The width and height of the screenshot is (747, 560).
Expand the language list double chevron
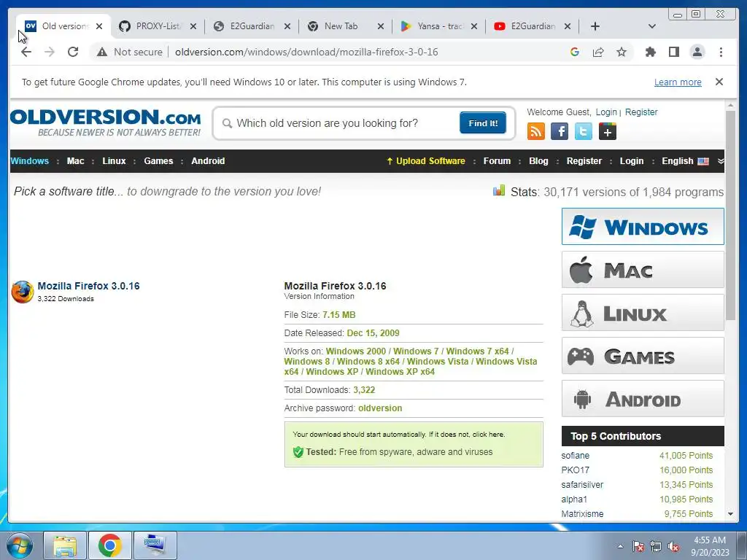click(x=720, y=161)
